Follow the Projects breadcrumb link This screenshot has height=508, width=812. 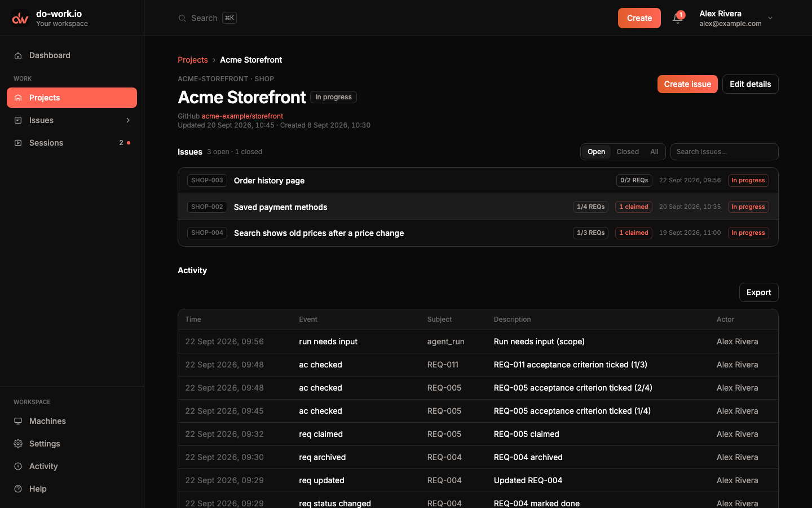(193, 60)
